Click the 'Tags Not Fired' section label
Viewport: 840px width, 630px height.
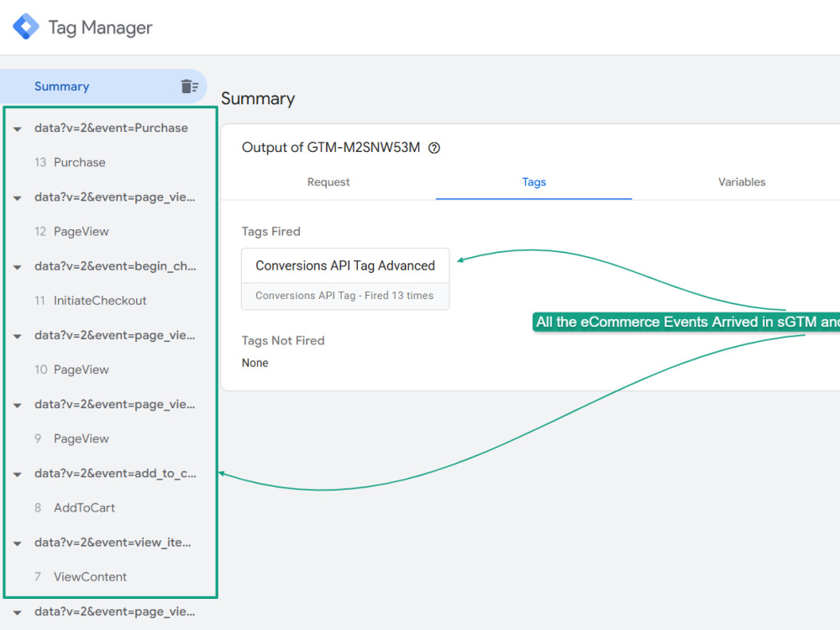(283, 341)
